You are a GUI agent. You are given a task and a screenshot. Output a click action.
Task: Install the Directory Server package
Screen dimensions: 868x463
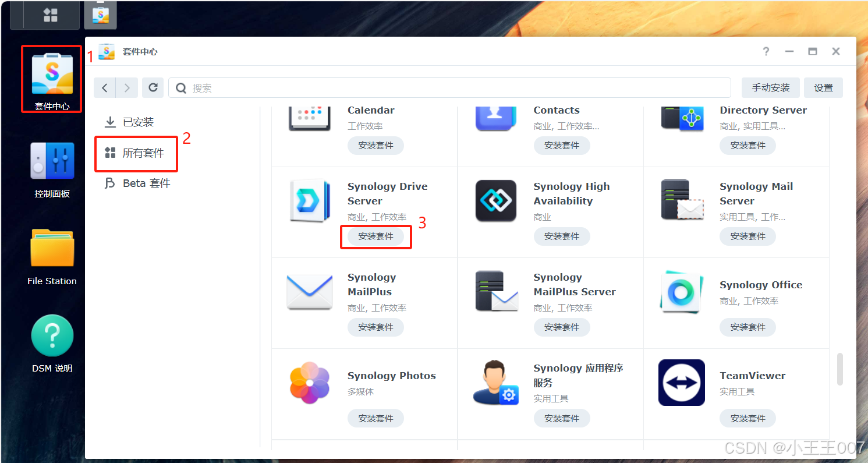point(747,146)
